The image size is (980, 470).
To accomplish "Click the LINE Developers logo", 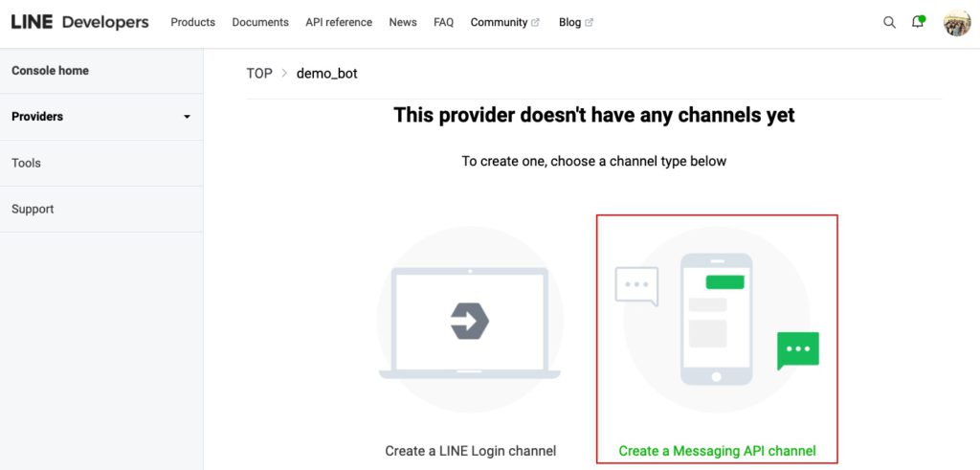I will tap(80, 23).
